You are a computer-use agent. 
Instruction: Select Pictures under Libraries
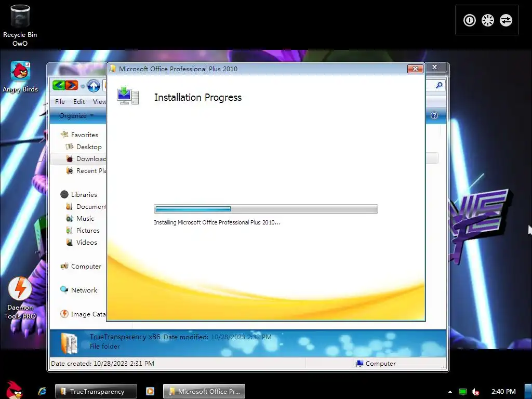click(83, 230)
